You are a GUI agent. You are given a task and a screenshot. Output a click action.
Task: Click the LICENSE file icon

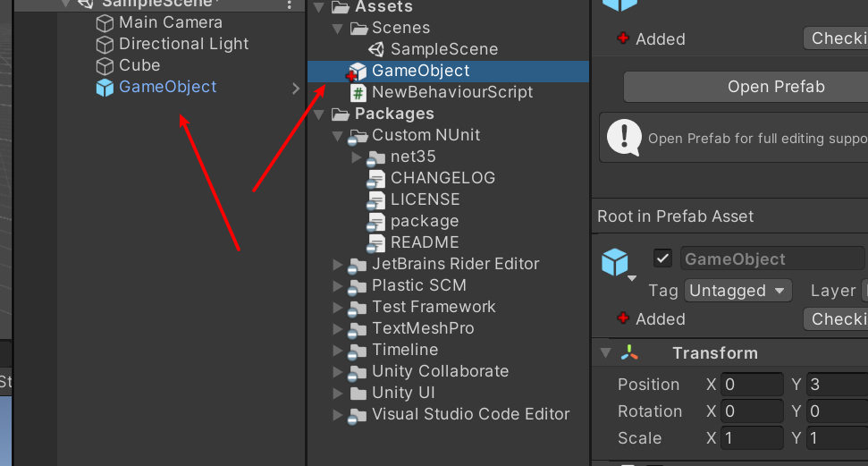375,200
